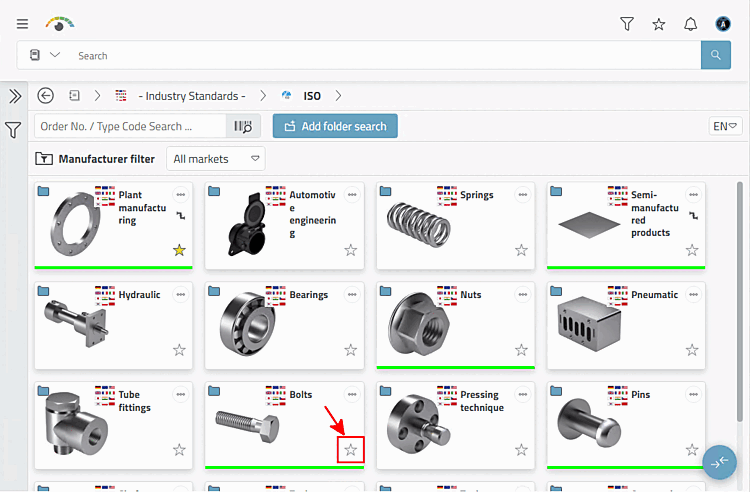This screenshot has height=492, width=750.
Task: Open the Industry Standards breadcrumb
Action: [x=192, y=96]
